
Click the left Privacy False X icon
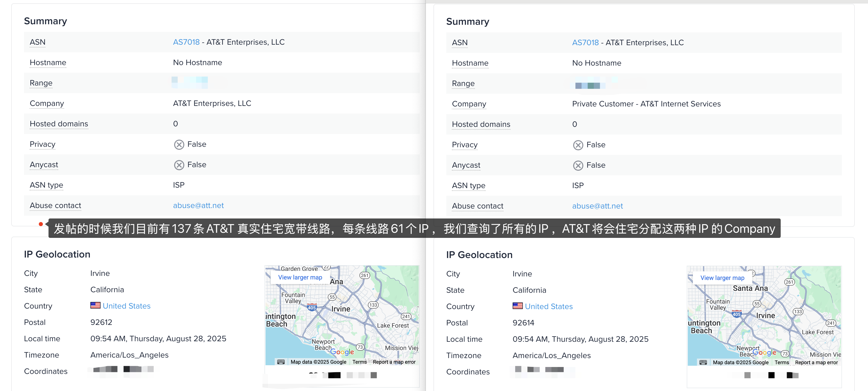tap(179, 144)
